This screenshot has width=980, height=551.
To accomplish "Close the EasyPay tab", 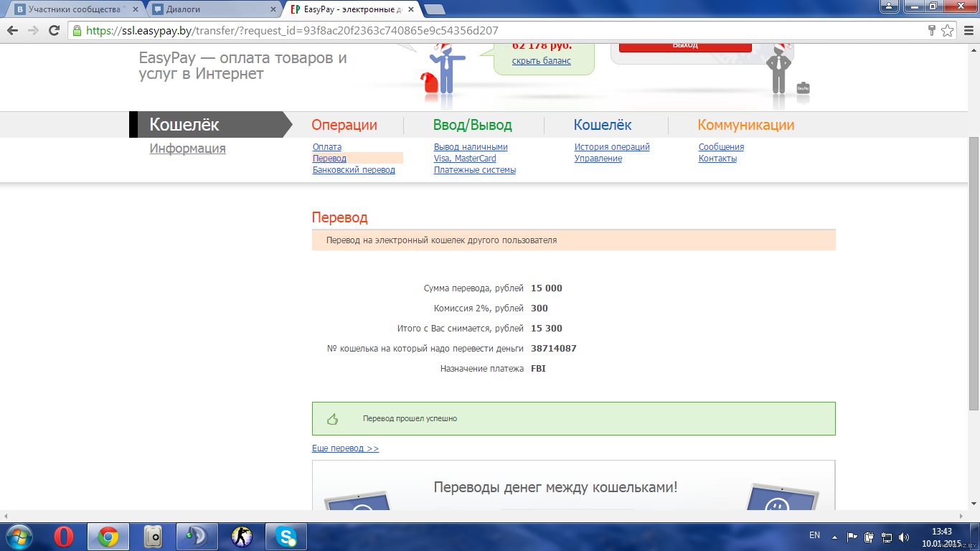I will [411, 9].
